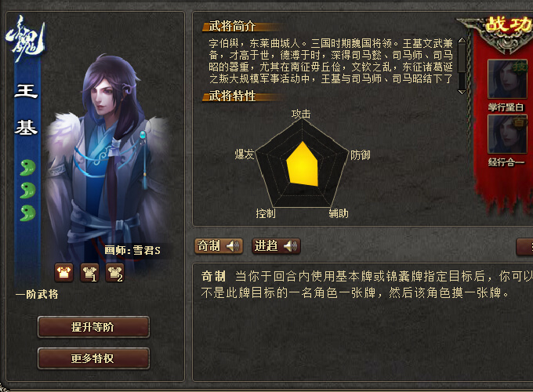Click the bottom green magatama health icon
Viewport: 533px width, 392px height.
pos(27,213)
